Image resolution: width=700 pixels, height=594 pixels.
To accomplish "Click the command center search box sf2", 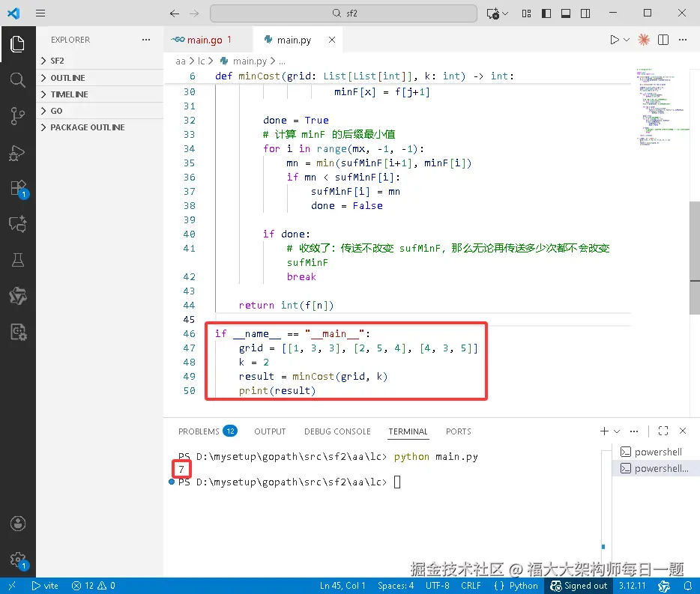I will click(x=343, y=13).
